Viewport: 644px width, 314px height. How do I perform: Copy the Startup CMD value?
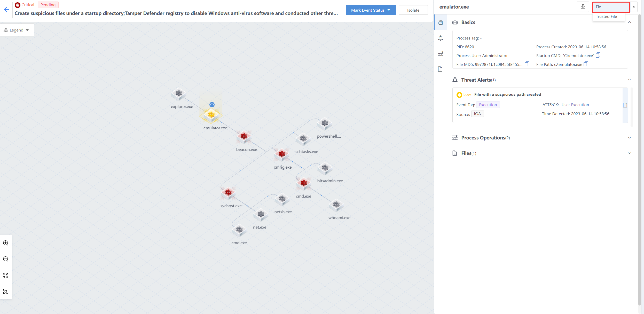point(598,55)
